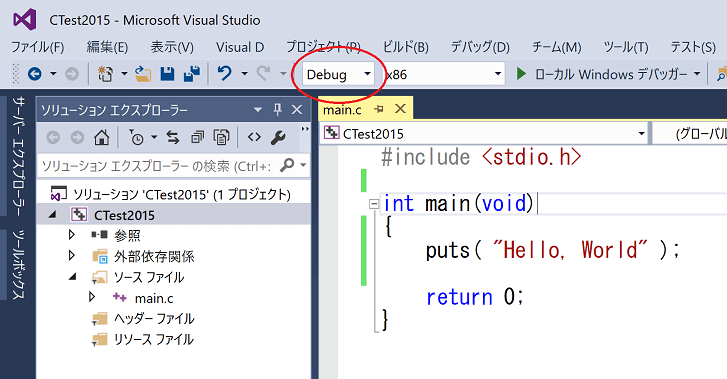Collapse the ソース ファイル folder node
This screenshot has height=379, width=727.
pos(72,276)
